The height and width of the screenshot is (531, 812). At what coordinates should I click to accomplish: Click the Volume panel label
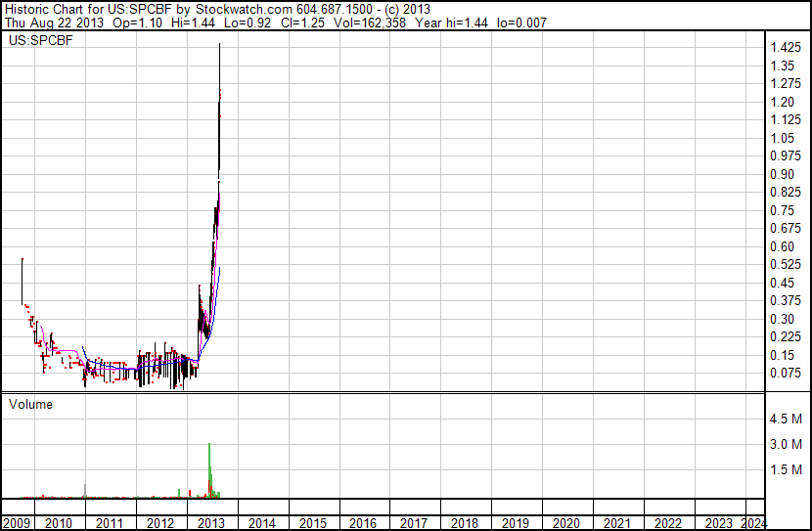pos(30,404)
